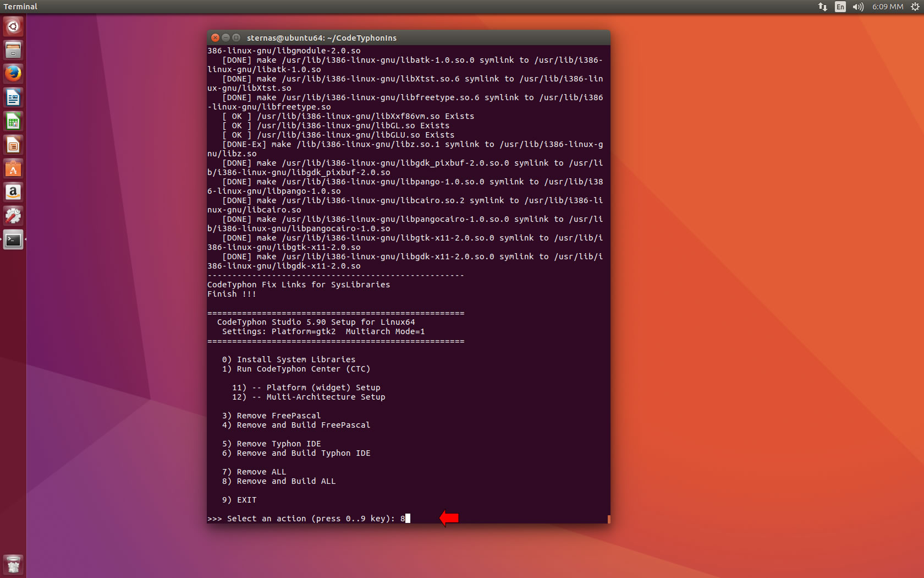Close the terminal window

(216, 37)
